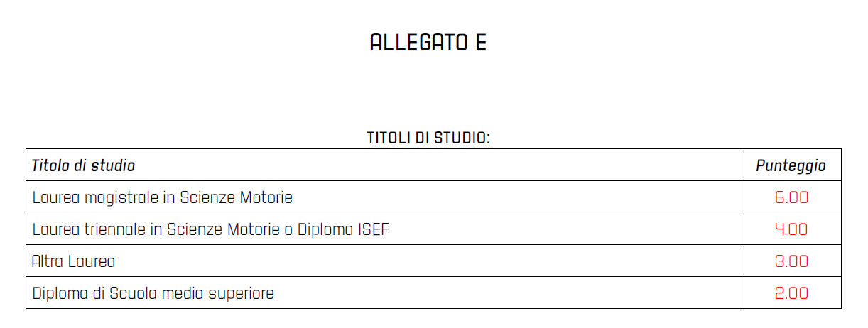Select the Altra Laurea cell

pos(384,261)
